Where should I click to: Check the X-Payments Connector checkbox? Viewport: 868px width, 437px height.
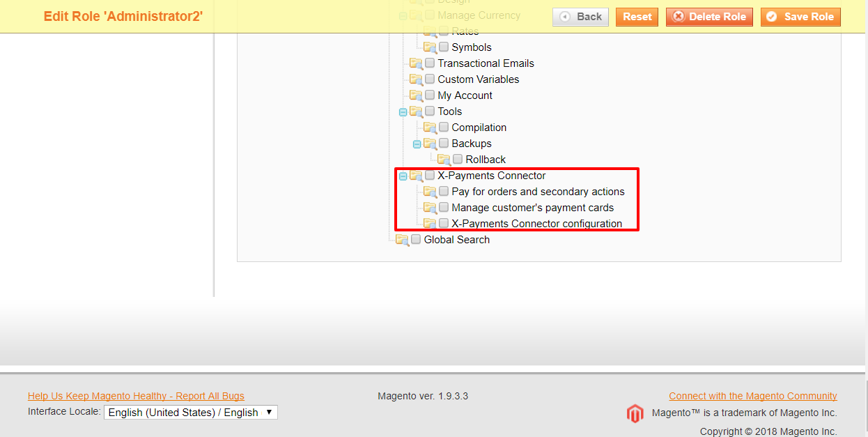click(x=430, y=175)
